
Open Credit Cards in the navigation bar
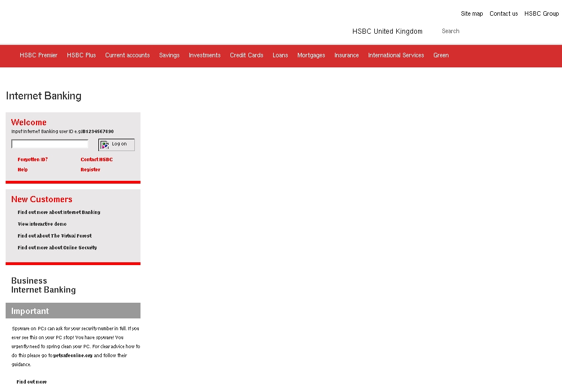(x=247, y=55)
